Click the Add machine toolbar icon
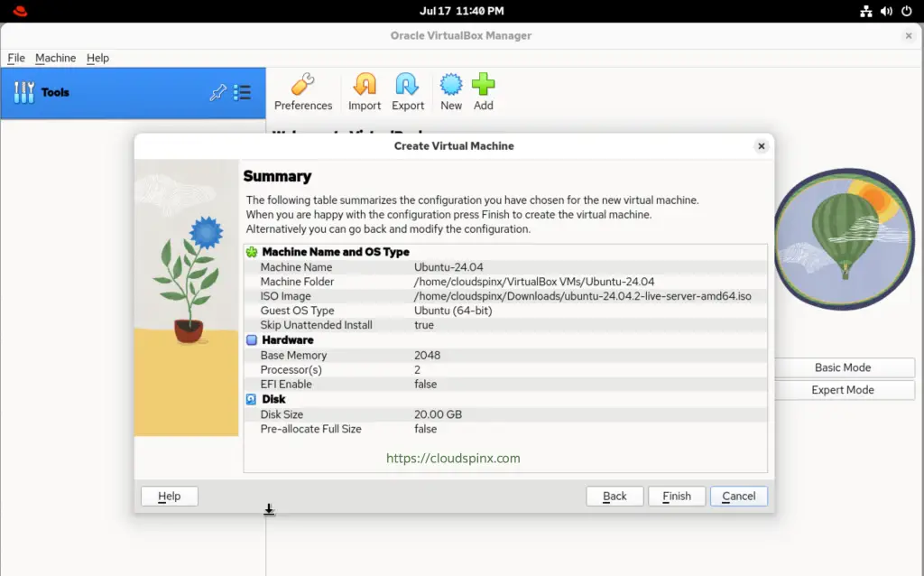This screenshot has height=576, width=924. pyautogui.click(x=484, y=88)
